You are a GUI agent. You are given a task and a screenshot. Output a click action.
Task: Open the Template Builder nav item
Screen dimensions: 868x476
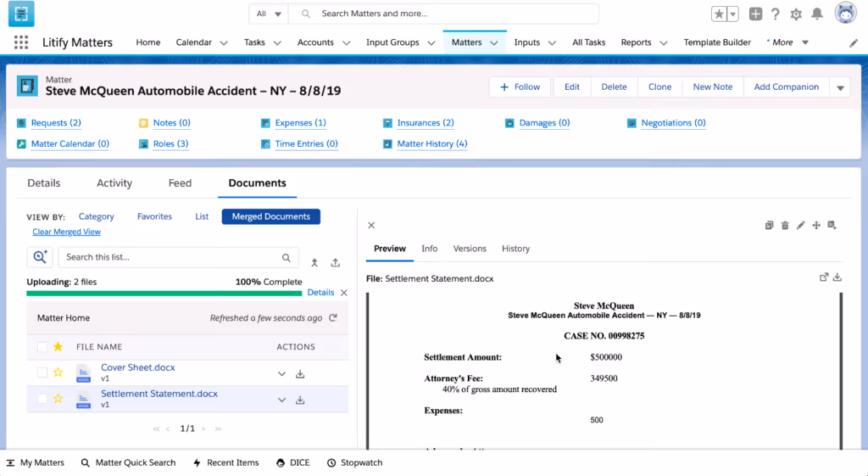[717, 42]
